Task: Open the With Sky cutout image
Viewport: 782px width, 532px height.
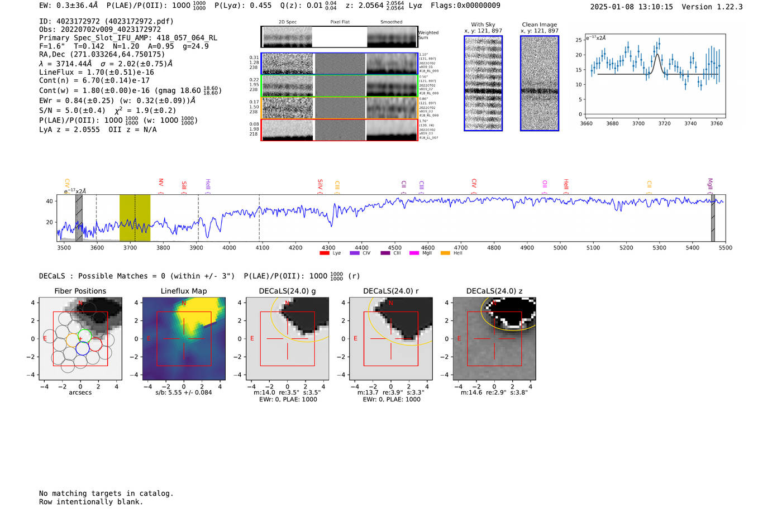Action: click(x=483, y=83)
